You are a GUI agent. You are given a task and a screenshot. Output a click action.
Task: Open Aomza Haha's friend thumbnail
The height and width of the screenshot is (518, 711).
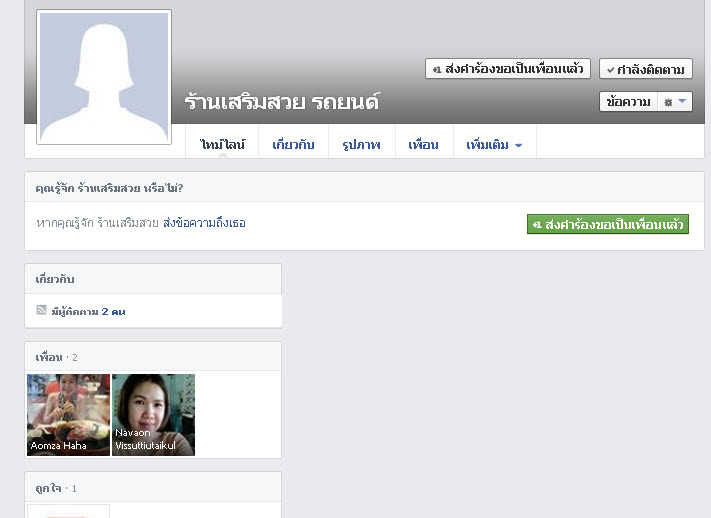coord(68,415)
